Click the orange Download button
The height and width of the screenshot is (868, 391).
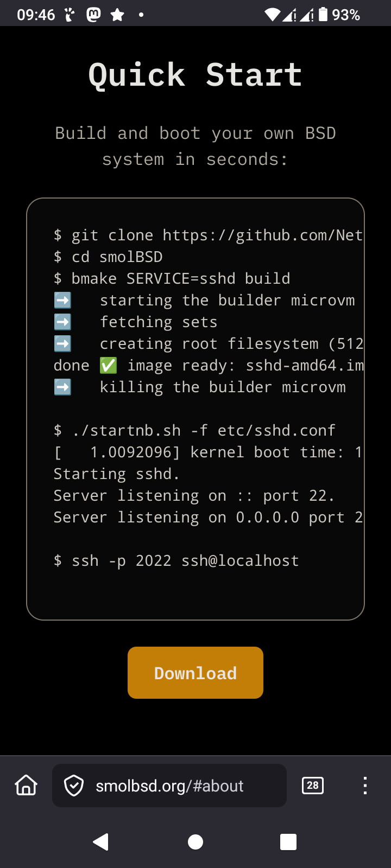pyautogui.click(x=195, y=673)
